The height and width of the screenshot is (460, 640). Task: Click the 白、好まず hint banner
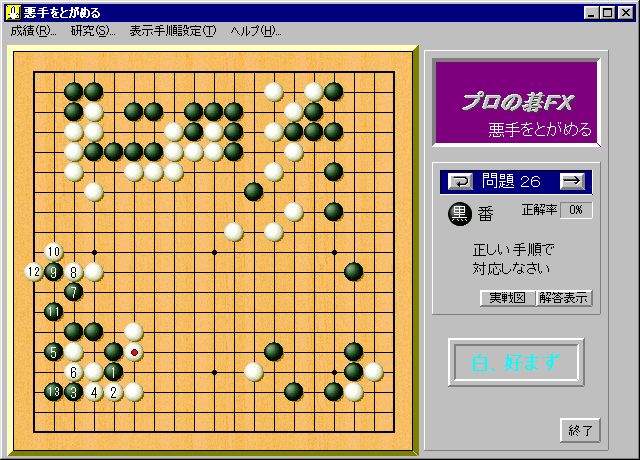(515, 362)
